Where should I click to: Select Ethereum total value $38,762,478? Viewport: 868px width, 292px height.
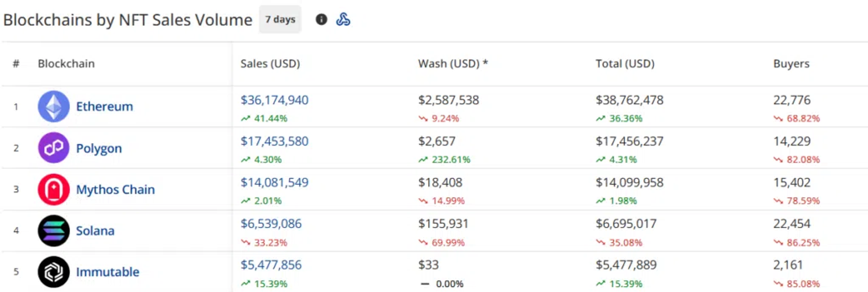[x=629, y=100]
